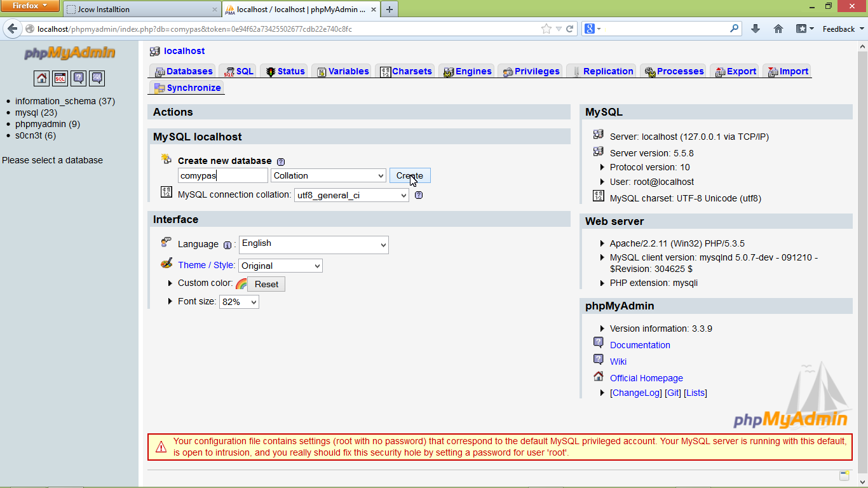Viewport: 868px width, 488px height.
Task: Click the Reset custom color button
Action: (266, 284)
